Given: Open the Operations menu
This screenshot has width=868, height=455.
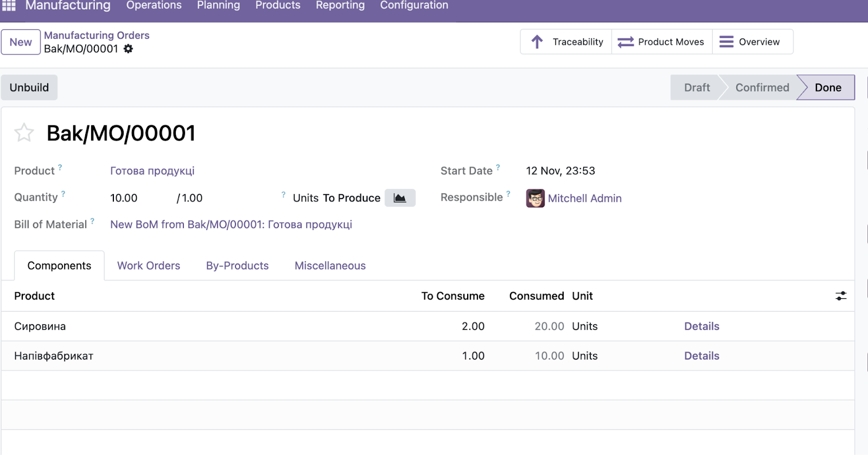Looking at the screenshot, I should (x=154, y=5).
